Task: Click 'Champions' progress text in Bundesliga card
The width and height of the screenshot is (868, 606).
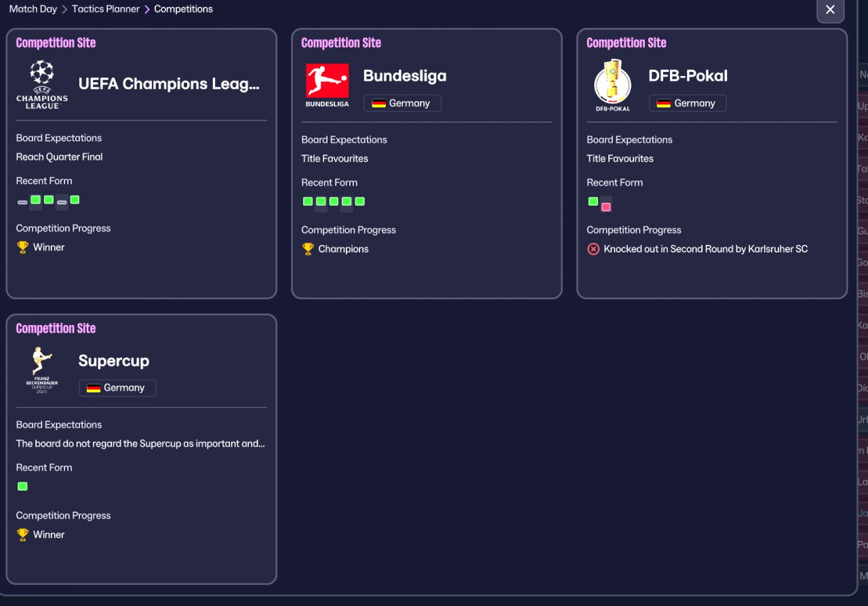Action: pyautogui.click(x=344, y=249)
